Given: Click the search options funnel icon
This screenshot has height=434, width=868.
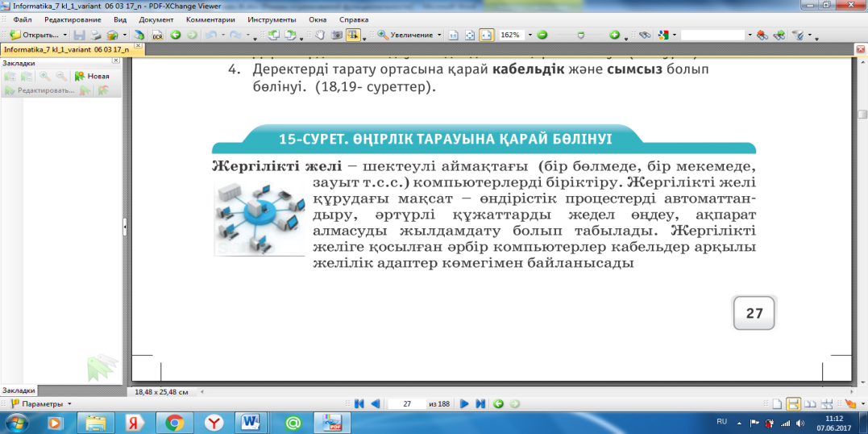Looking at the screenshot, I should pos(798,35).
